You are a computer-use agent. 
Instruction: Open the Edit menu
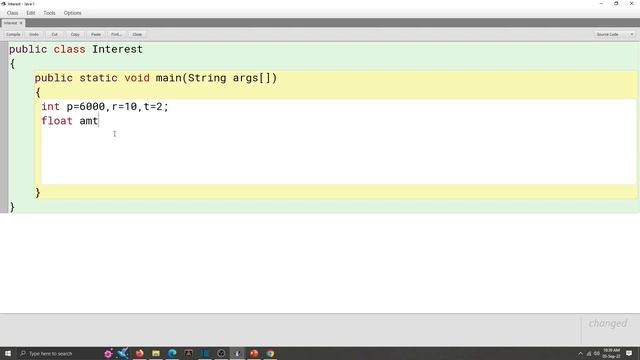coord(31,13)
